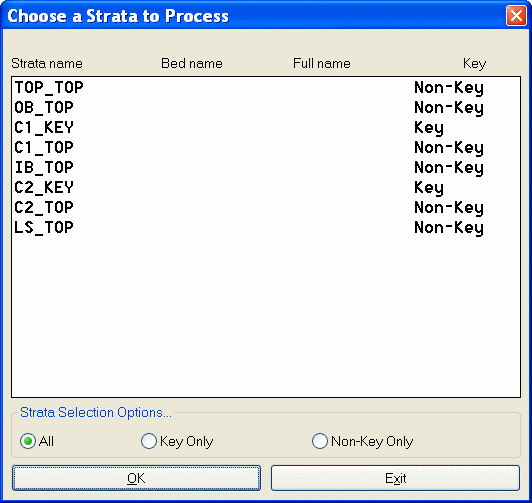Screen dimensions: 532x503
Task: Select the C2_TOP strata entry
Action: click(266, 208)
